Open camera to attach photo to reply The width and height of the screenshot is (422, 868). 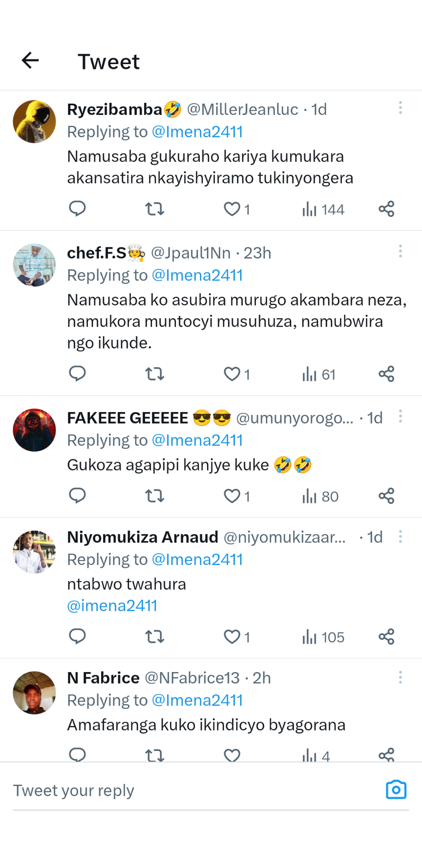(396, 790)
